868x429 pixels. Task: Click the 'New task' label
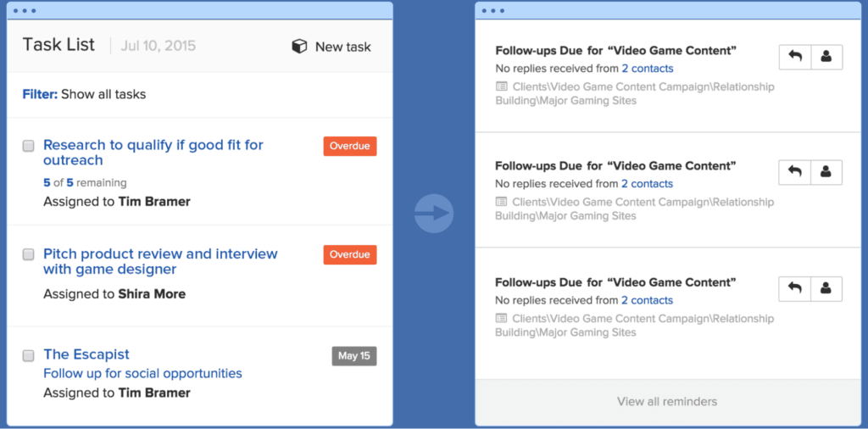(343, 47)
